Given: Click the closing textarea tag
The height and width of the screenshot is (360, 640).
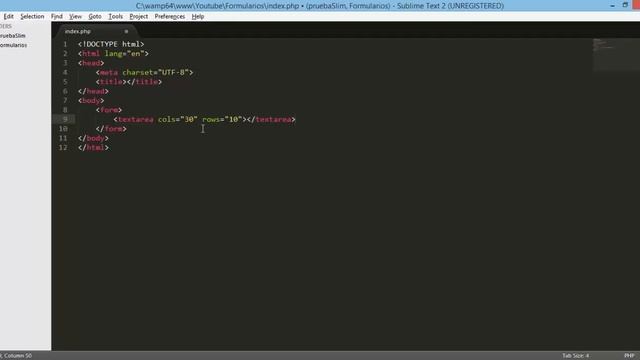Looking at the screenshot, I should tap(271, 119).
